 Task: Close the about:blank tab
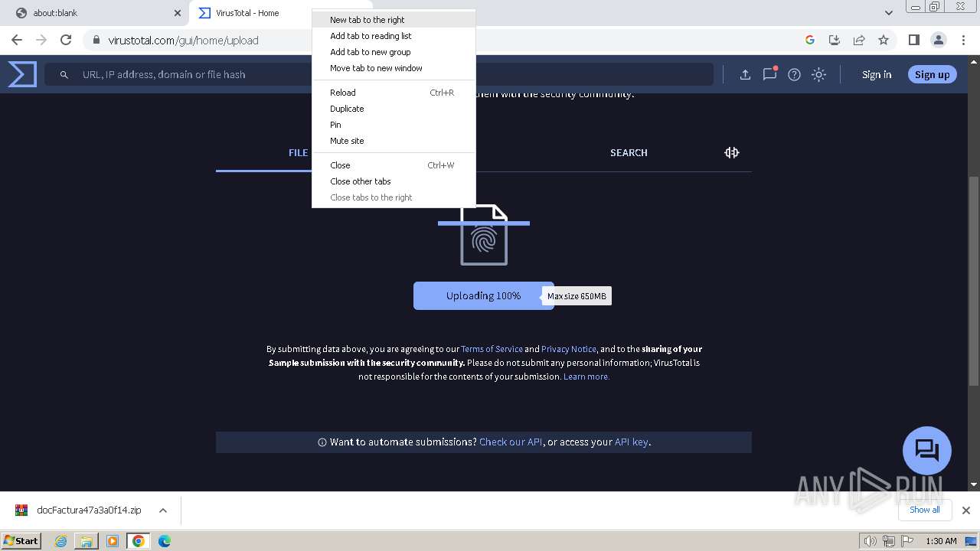pyautogui.click(x=178, y=13)
